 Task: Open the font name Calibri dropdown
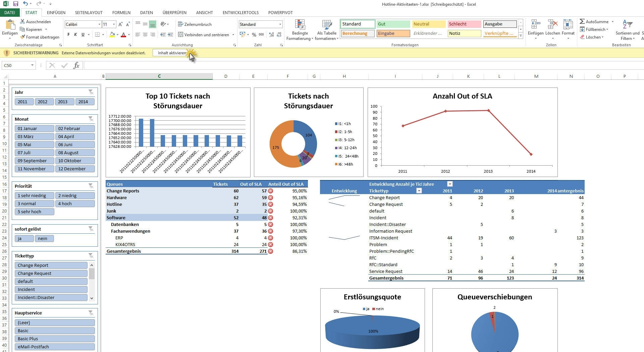pos(99,24)
